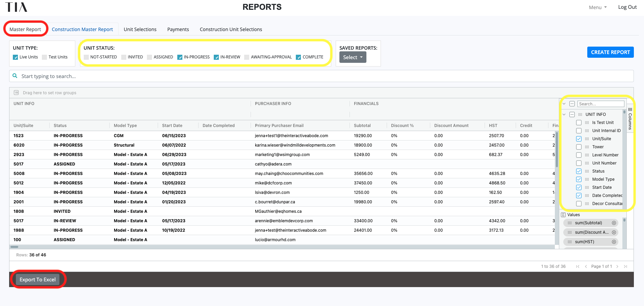The height and width of the screenshot is (306, 644).
Task: Open Construction Master Report tab
Action: click(82, 29)
